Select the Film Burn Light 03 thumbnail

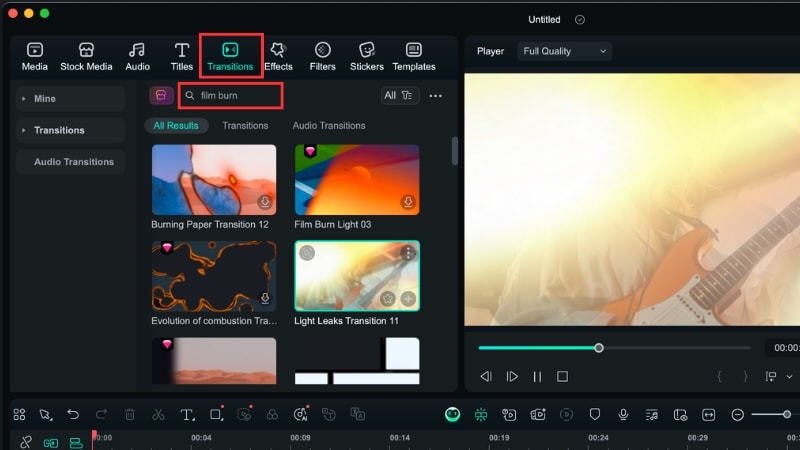click(x=357, y=180)
